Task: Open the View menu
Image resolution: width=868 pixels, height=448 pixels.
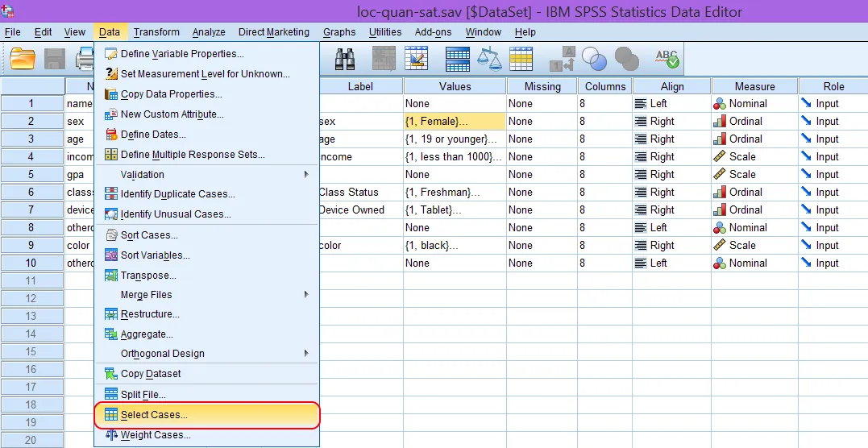Action: (x=75, y=32)
